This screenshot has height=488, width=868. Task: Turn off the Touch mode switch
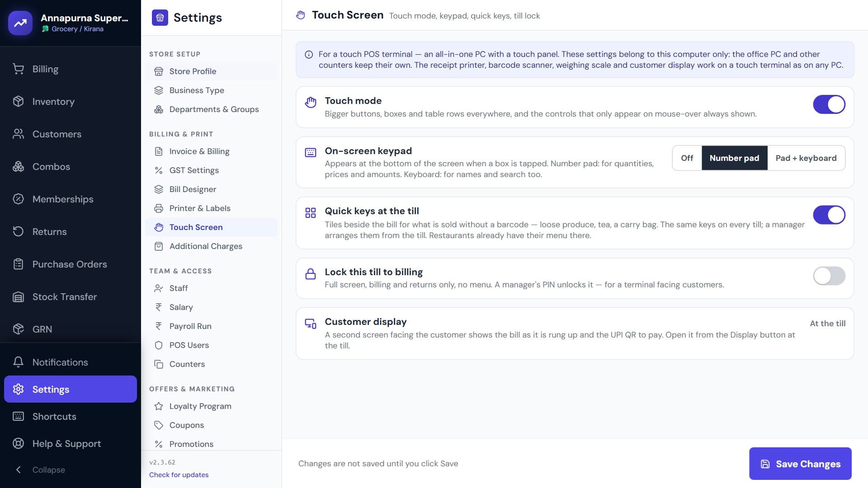(829, 104)
